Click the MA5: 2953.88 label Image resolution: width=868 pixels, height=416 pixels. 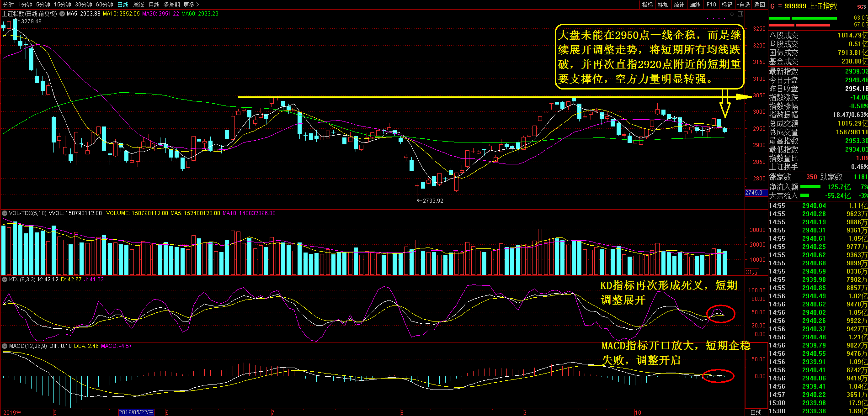click(84, 14)
